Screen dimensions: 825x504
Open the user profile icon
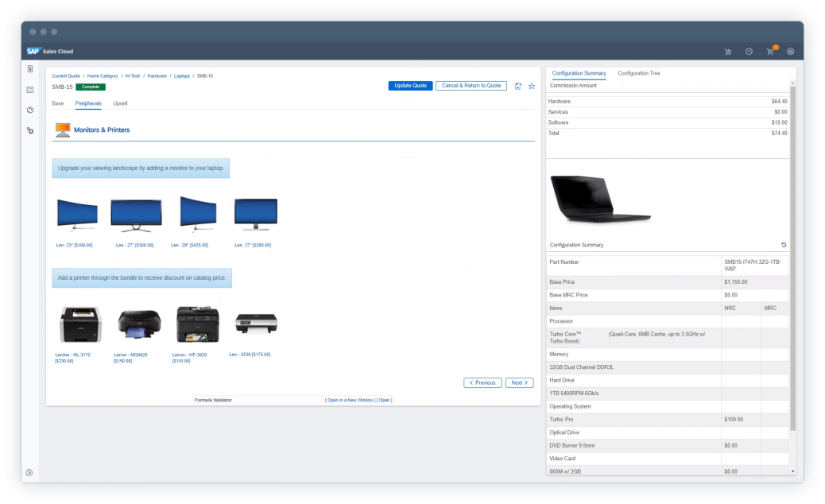(x=791, y=52)
